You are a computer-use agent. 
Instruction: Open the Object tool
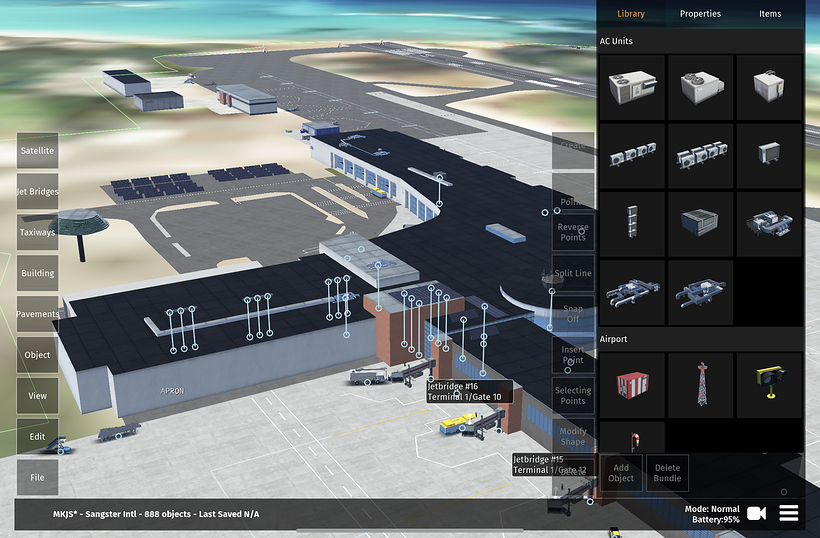click(37, 354)
